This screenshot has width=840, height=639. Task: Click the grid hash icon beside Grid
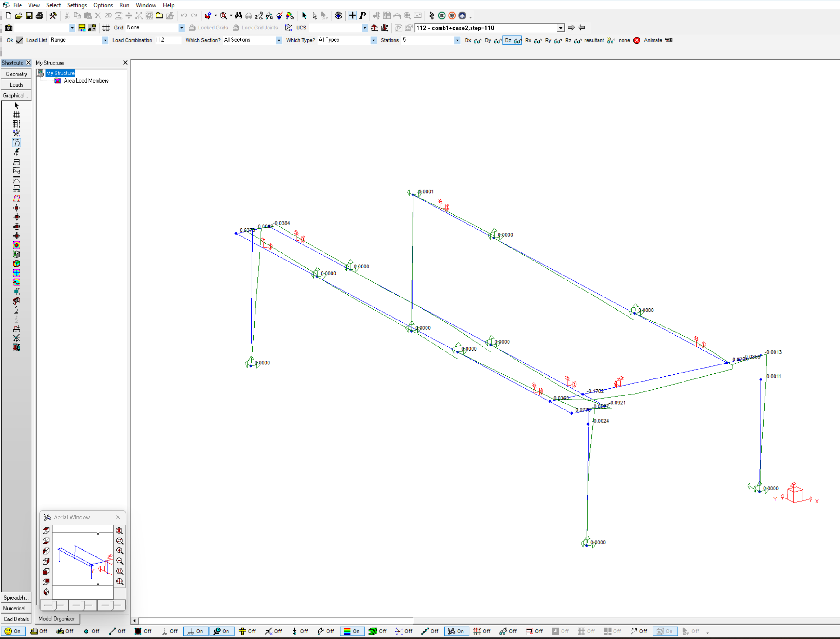pyautogui.click(x=106, y=28)
